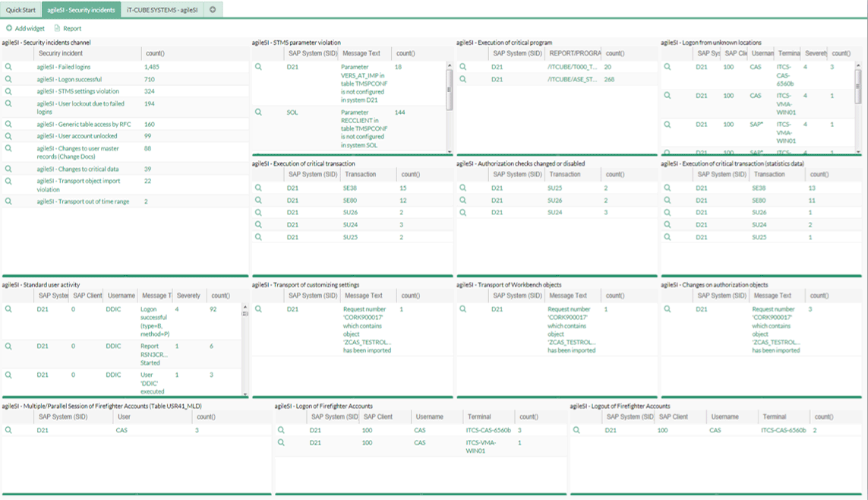Open magnifier for /ITCUBE/T000 critical program
This screenshot has height=500, width=868.
[462, 66]
